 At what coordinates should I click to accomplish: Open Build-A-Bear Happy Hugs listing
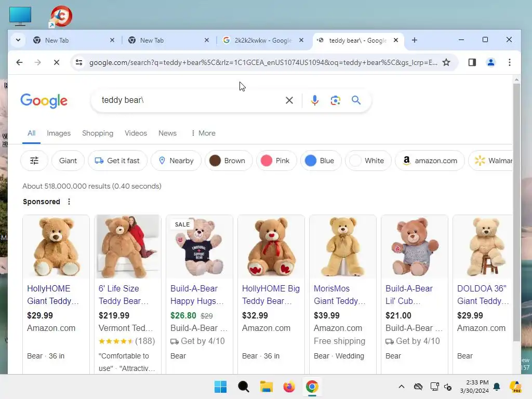coord(197,295)
